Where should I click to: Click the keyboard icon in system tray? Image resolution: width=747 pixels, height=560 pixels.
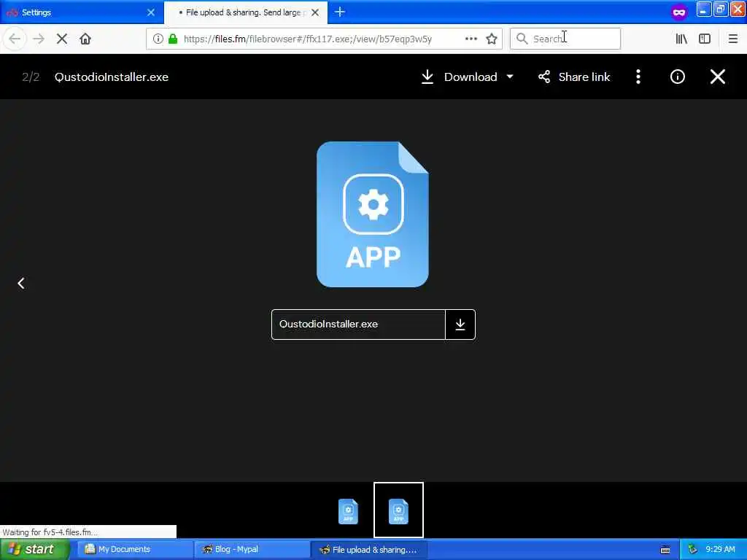click(x=665, y=550)
